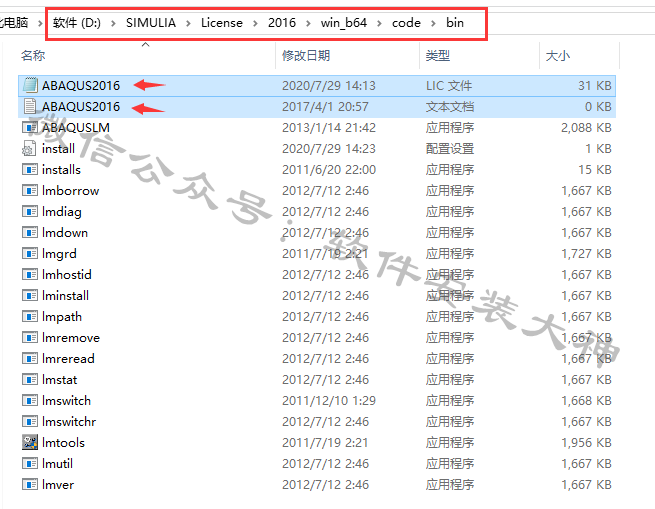This screenshot has height=509, width=655.
Task: Expand chevron after 软件 (D:) in address bar
Action: point(113,23)
